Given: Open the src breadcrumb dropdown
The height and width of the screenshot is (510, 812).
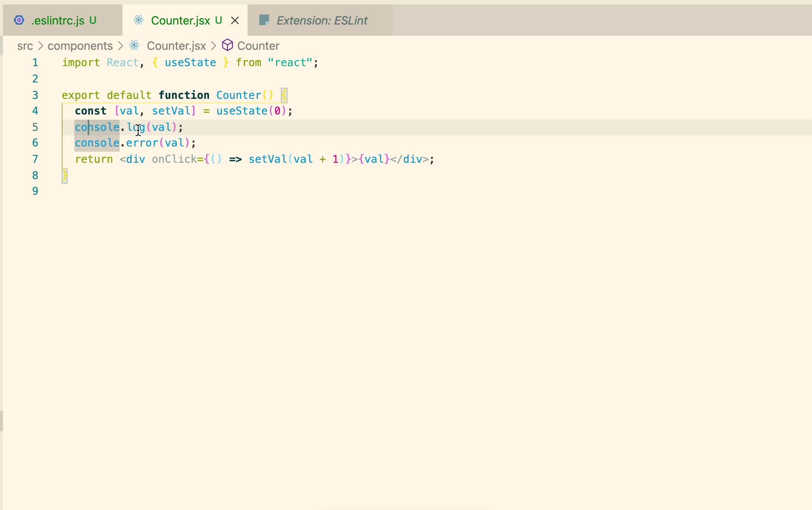Looking at the screenshot, I should tap(25, 45).
